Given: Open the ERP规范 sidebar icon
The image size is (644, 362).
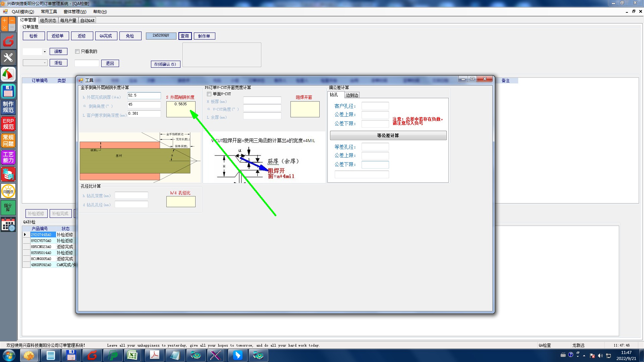Looking at the screenshot, I should (x=8, y=124).
